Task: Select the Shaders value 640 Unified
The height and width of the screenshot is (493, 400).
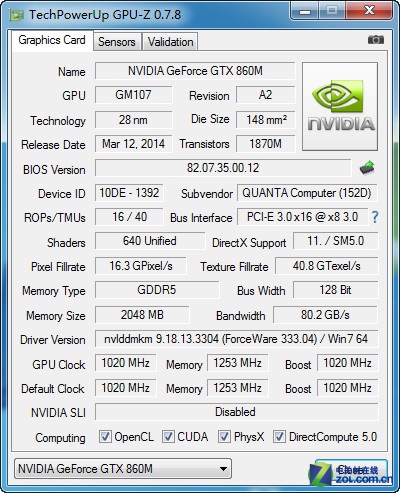Action: [x=150, y=241]
